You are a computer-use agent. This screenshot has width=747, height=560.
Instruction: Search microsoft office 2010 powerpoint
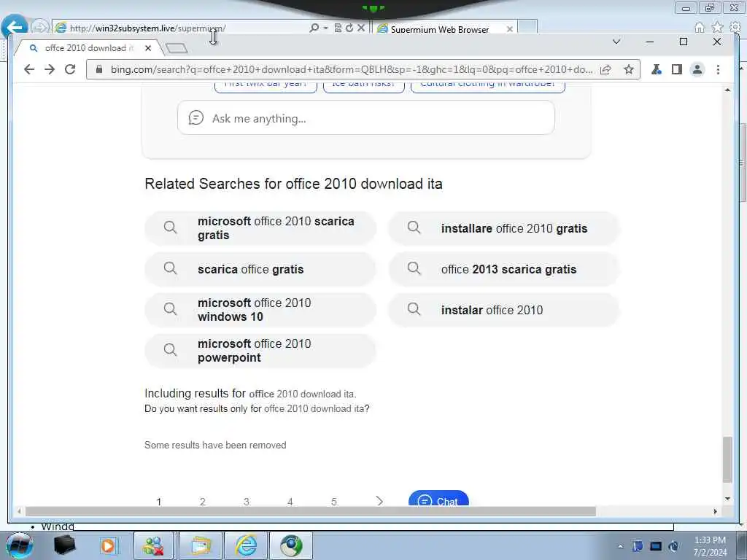click(260, 351)
